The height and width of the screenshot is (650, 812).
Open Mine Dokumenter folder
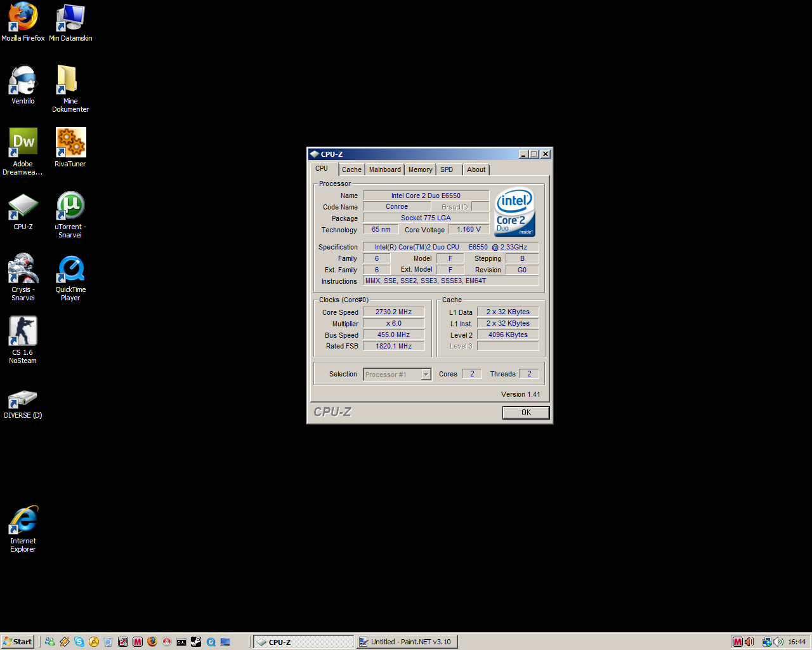70,89
